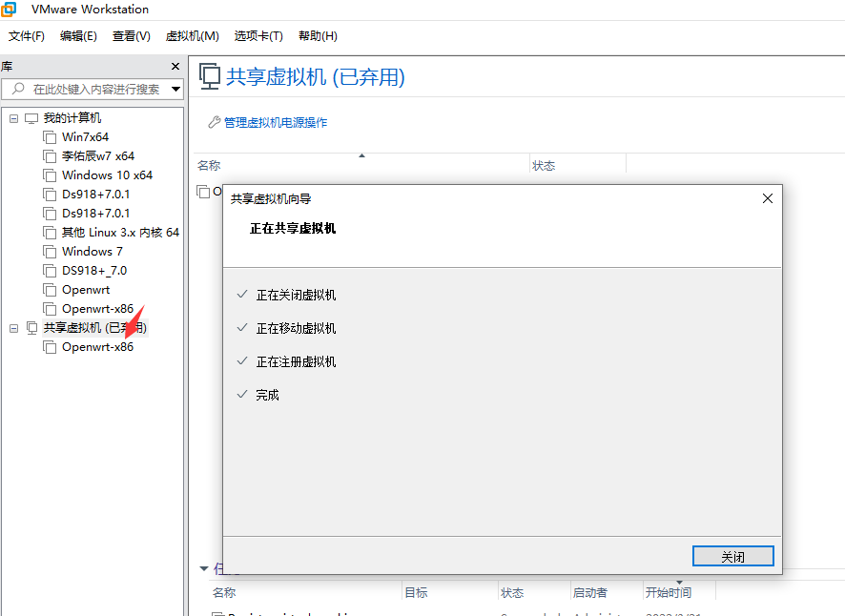Image resolution: width=845 pixels, height=616 pixels.
Task: Collapse the tasks section disclosure triangle
Action: (x=204, y=568)
